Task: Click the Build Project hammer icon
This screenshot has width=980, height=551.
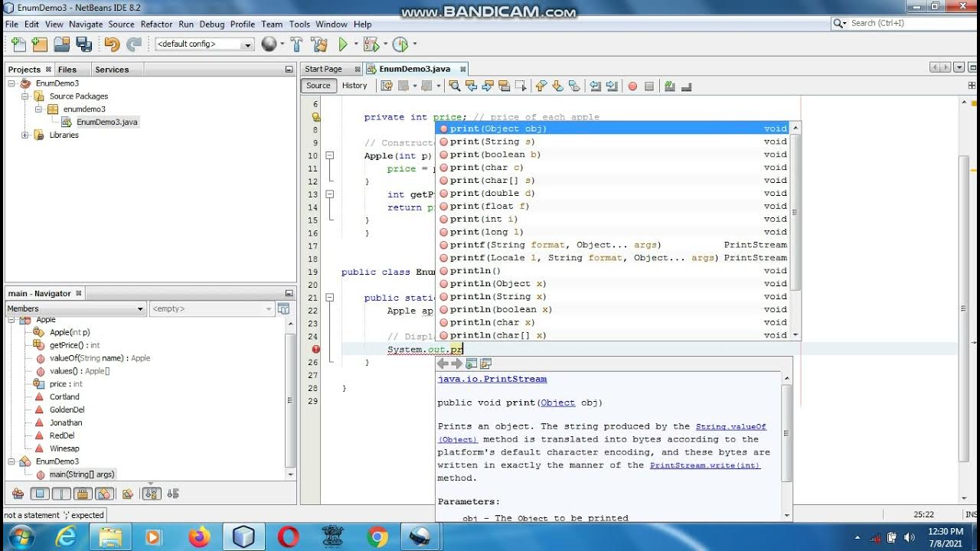Action: point(297,44)
